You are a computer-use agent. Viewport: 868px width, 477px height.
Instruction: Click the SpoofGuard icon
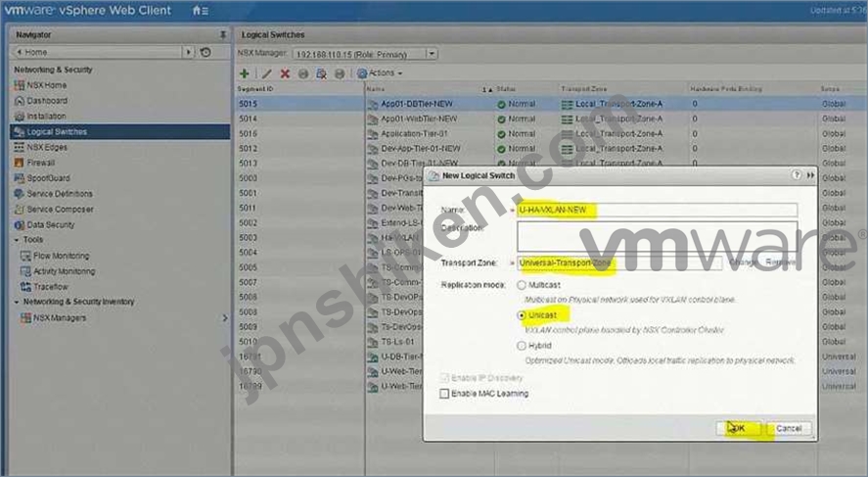coord(20,178)
